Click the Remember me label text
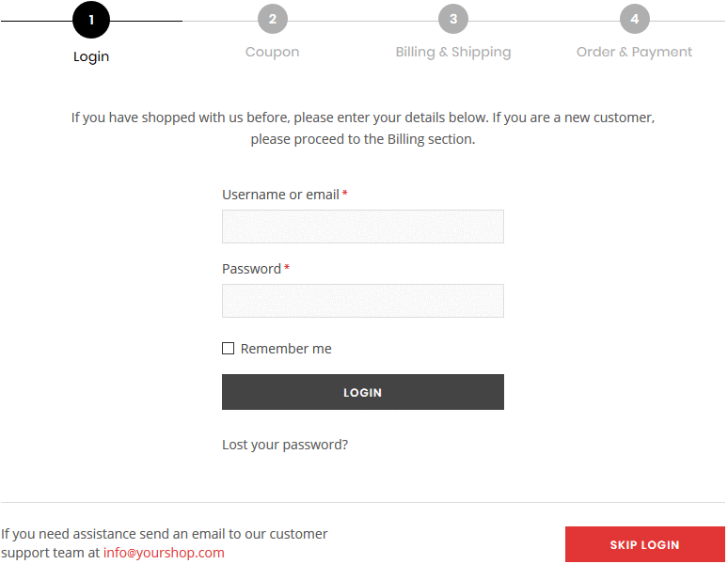 [286, 349]
